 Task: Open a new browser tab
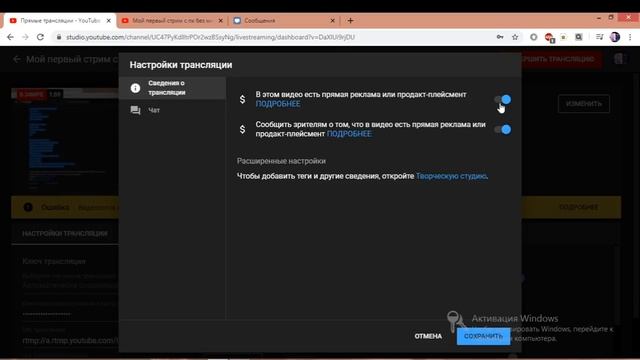[350, 20]
